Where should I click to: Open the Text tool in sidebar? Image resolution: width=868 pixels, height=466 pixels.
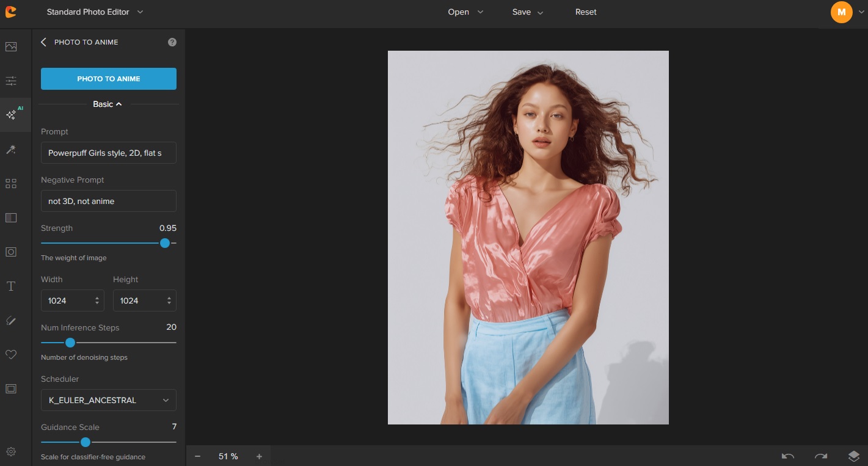11,286
